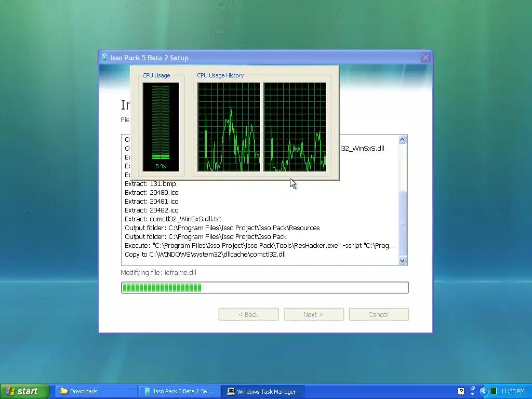Viewport: 532px width, 399px height.
Task: Click the green CPU usage tray icon
Action: tap(494, 391)
